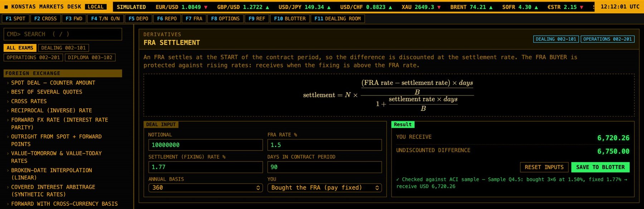Click the SIMULATED label in ticker
644x209 pixels.
point(131,7)
